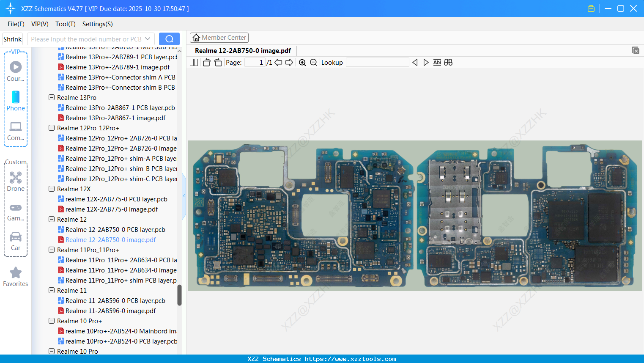Select the Phone category
644x363 pixels.
tap(16, 101)
